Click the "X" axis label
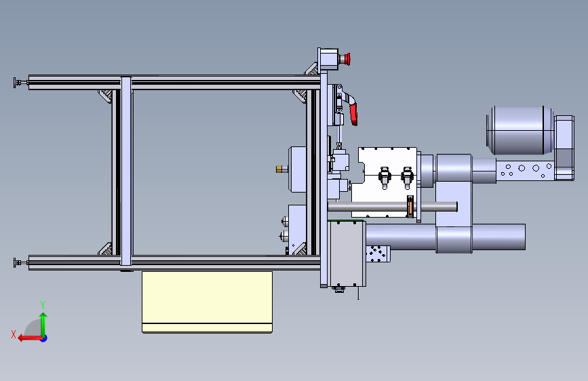This screenshot has height=381, width=588. 14,334
